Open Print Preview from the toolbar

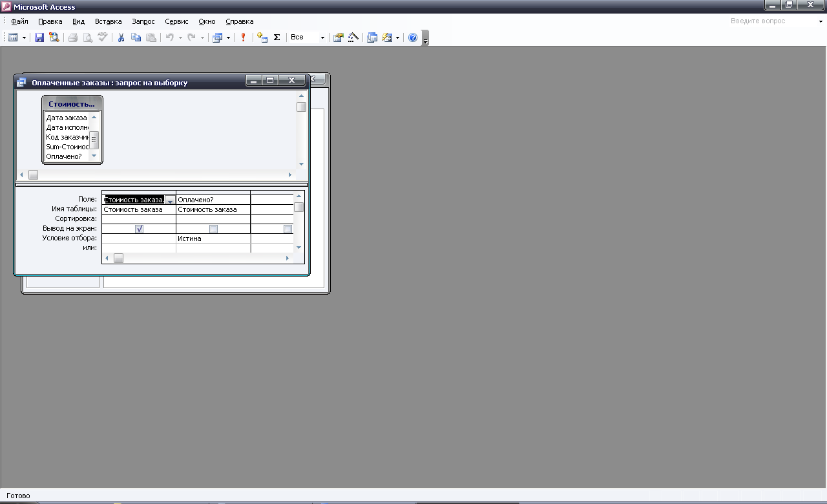tap(88, 37)
